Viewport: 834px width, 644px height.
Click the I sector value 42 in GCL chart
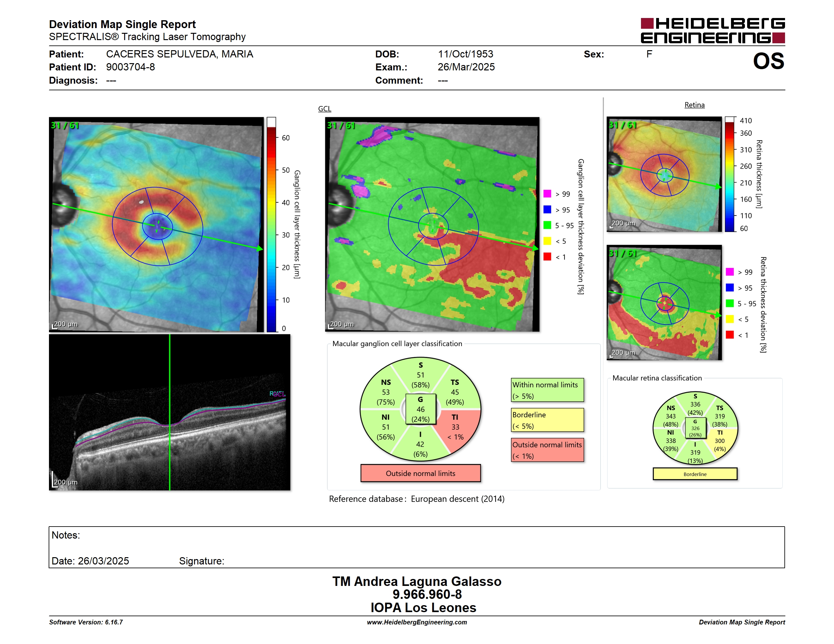420,444
